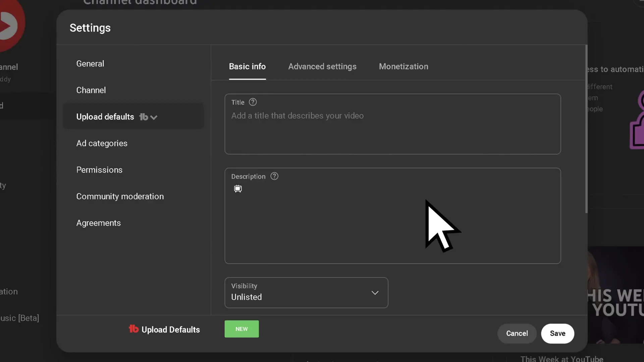
Task: Click the TV icon inside the Description box
Action: (238, 189)
